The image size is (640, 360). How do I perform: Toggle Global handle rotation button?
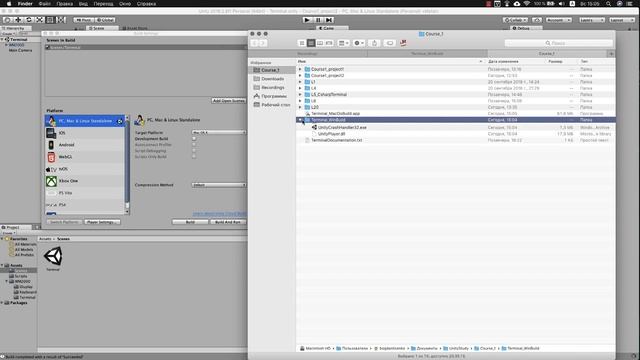(105, 20)
